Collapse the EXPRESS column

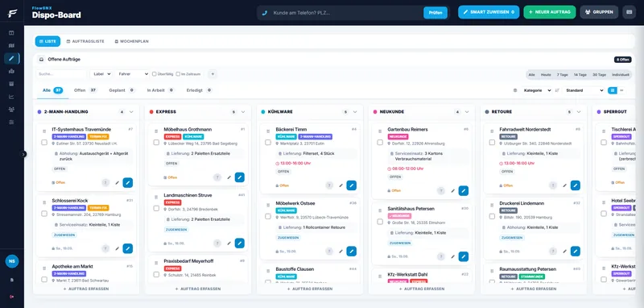click(x=243, y=112)
